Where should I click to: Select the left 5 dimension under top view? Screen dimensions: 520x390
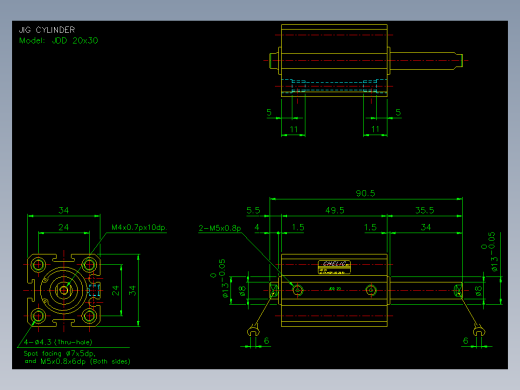(x=269, y=112)
